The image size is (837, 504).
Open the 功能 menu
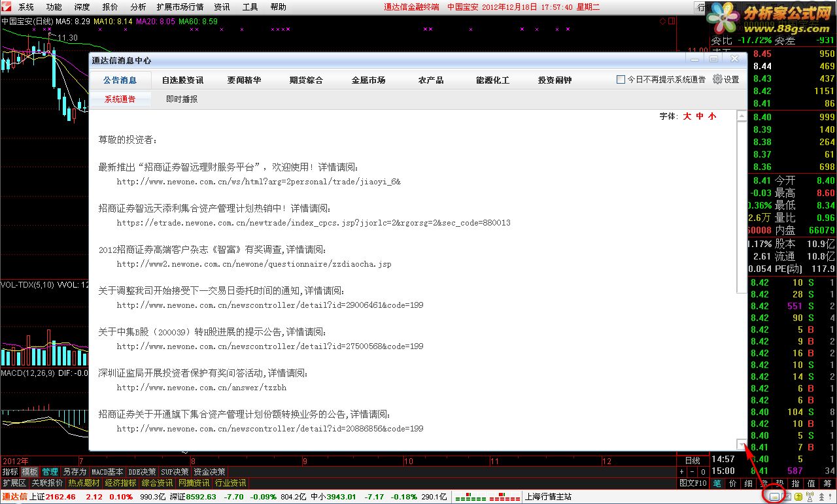click(54, 7)
